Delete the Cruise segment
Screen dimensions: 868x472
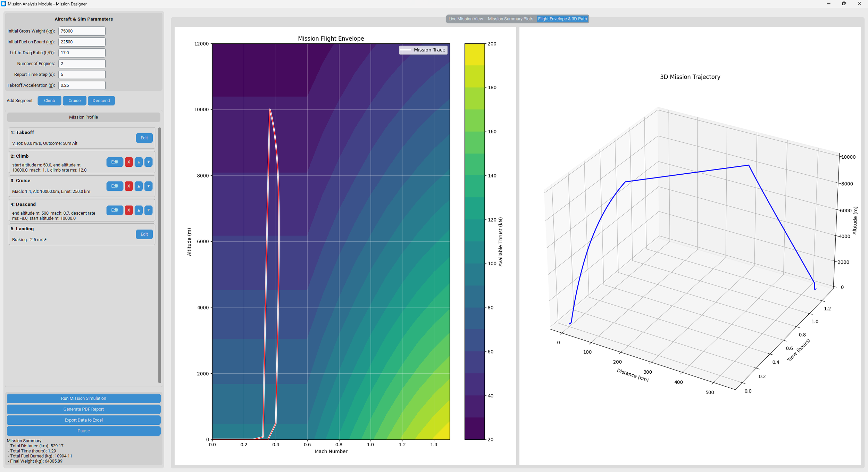click(129, 186)
